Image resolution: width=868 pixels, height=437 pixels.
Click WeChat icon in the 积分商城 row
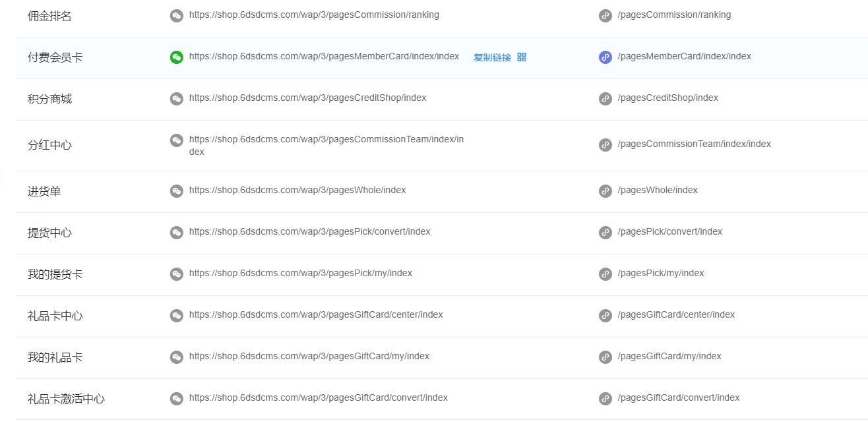tap(176, 99)
